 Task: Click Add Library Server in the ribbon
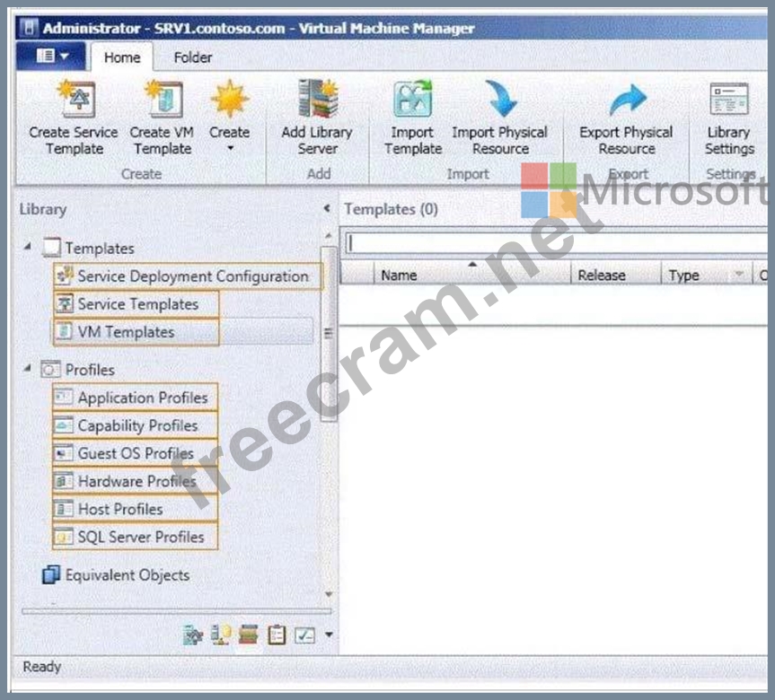coord(317,118)
